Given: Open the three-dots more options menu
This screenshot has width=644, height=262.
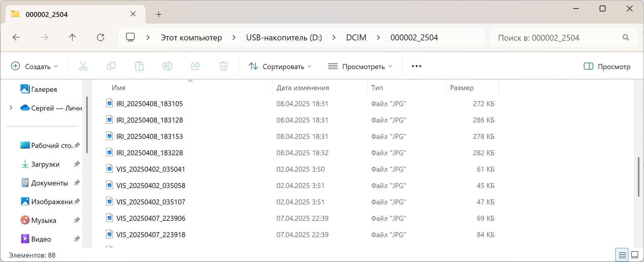Looking at the screenshot, I should (416, 66).
